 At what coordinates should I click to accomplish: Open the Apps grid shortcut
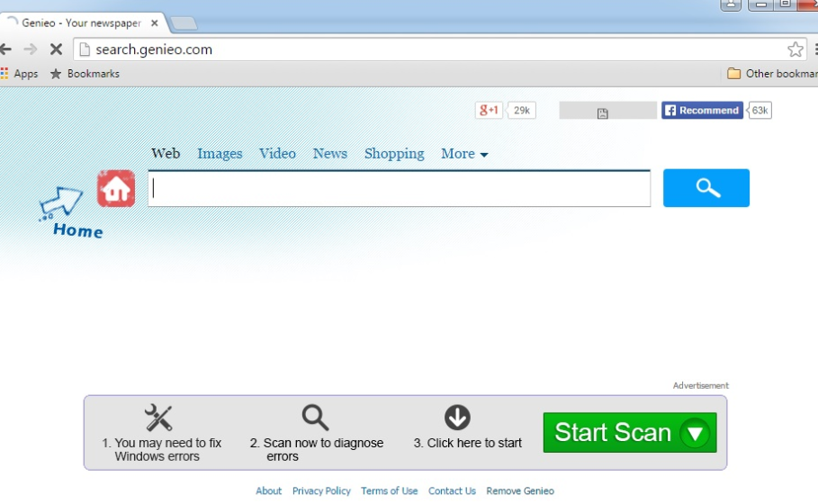click(x=19, y=74)
